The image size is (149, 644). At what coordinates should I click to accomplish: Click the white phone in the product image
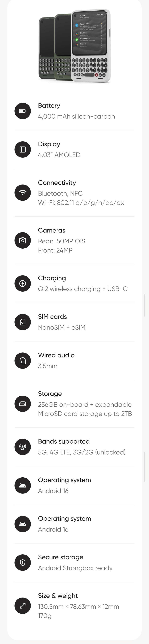[90, 46]
